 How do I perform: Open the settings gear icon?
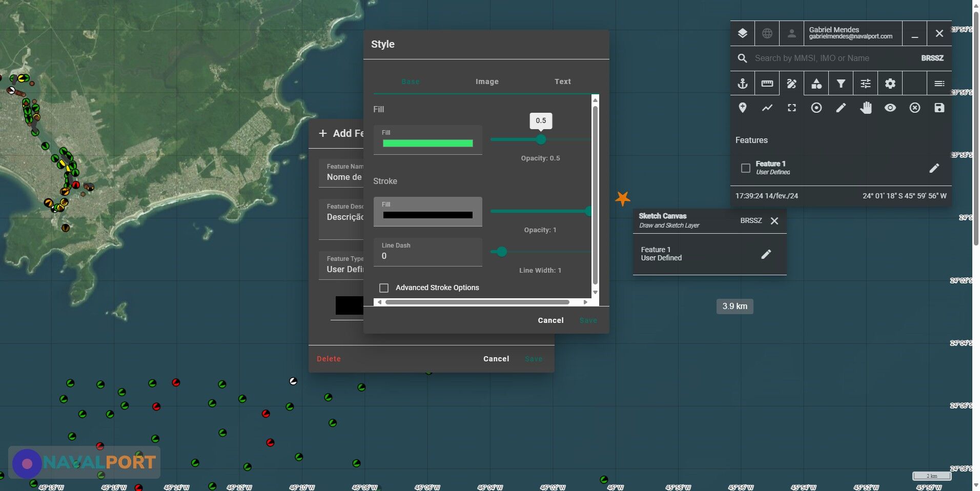click(x=890, y=84)
